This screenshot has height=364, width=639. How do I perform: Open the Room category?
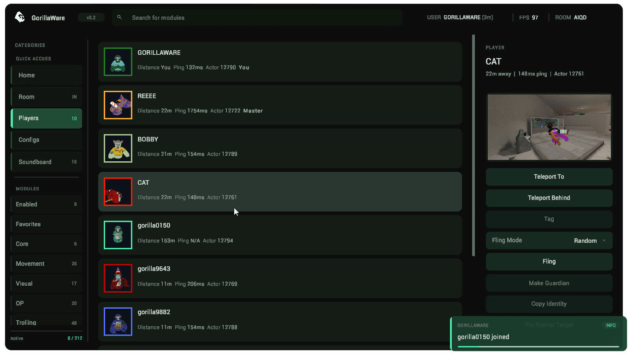coord(47,97)
